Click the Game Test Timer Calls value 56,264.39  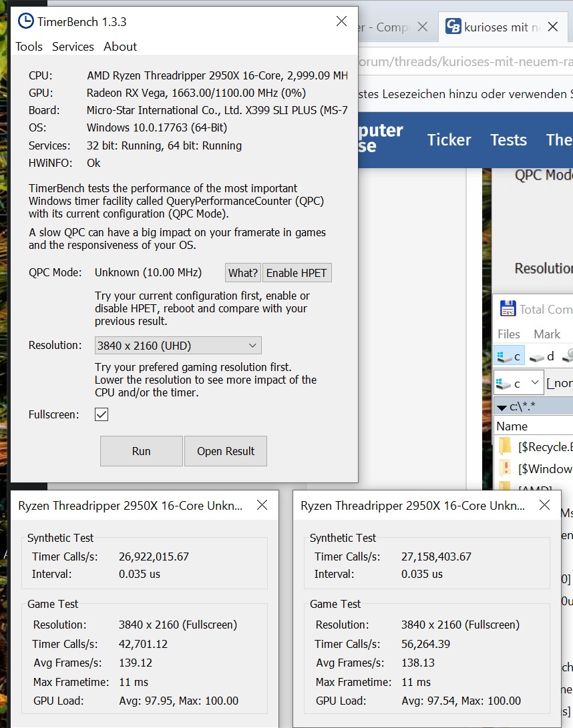tap(425, 644)
